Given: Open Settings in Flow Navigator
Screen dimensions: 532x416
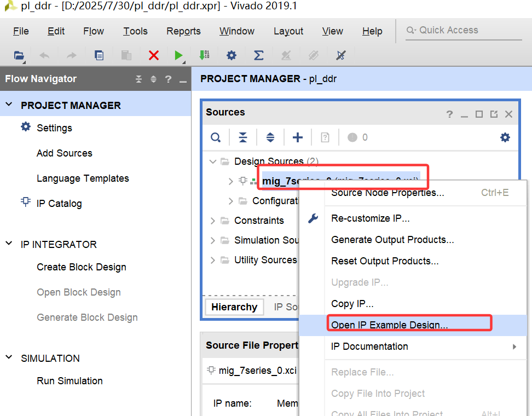Looking at the screenshot, I should pyautogui.click(x=55, y=128).
